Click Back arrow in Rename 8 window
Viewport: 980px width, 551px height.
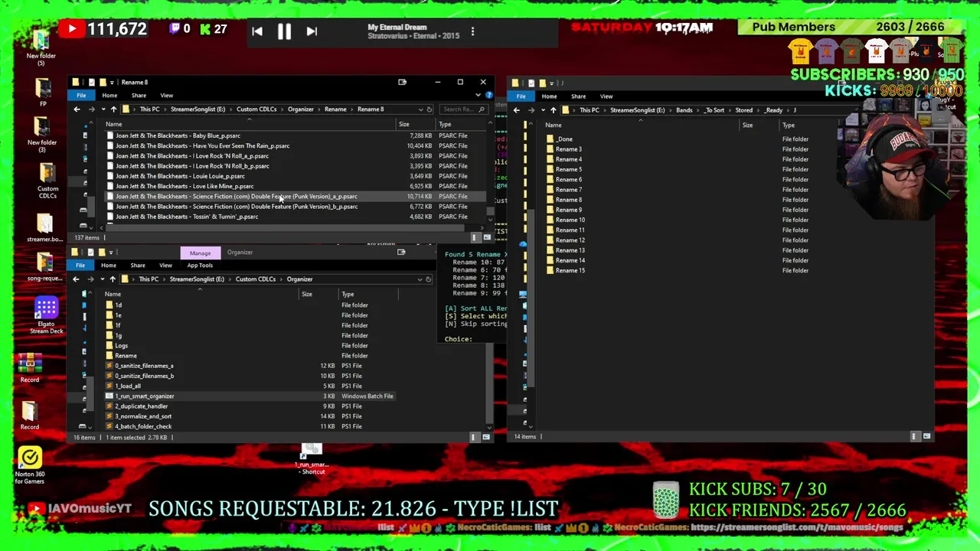(77, 109)
